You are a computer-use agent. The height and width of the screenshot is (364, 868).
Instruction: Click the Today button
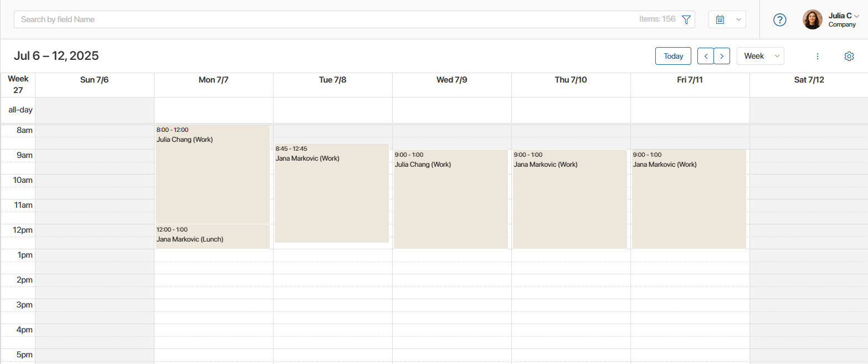pos(672,56)
